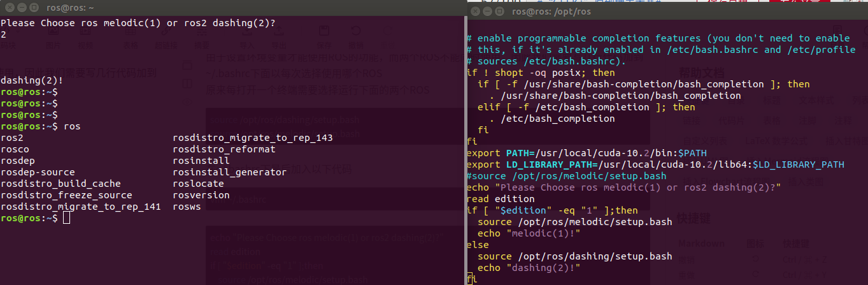Click 'rosversion' in the completion list
The height and width of the screenshot is (285, 868).
coord(201,195)
